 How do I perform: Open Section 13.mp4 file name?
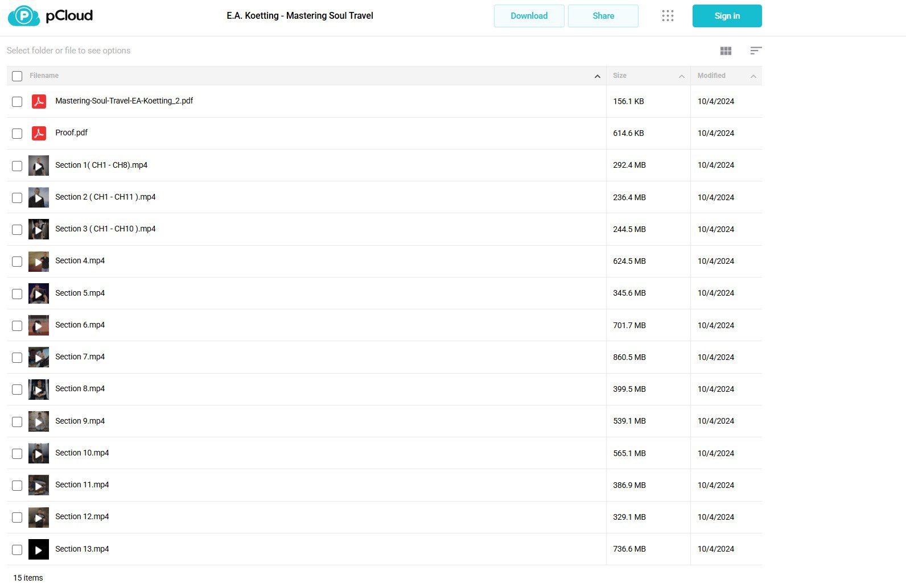82,549
